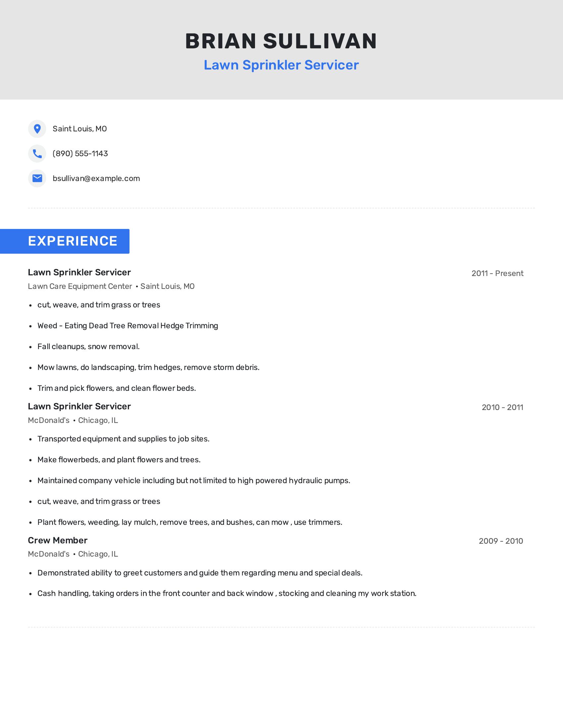Click the Transported equipment and supplies bullet
The image size is (563, 728).
coord(124,439)
